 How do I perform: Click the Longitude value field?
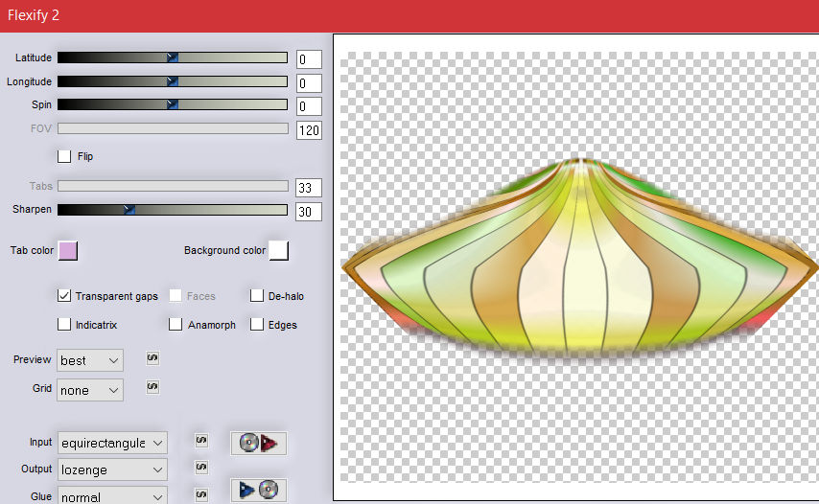[309, 83]
